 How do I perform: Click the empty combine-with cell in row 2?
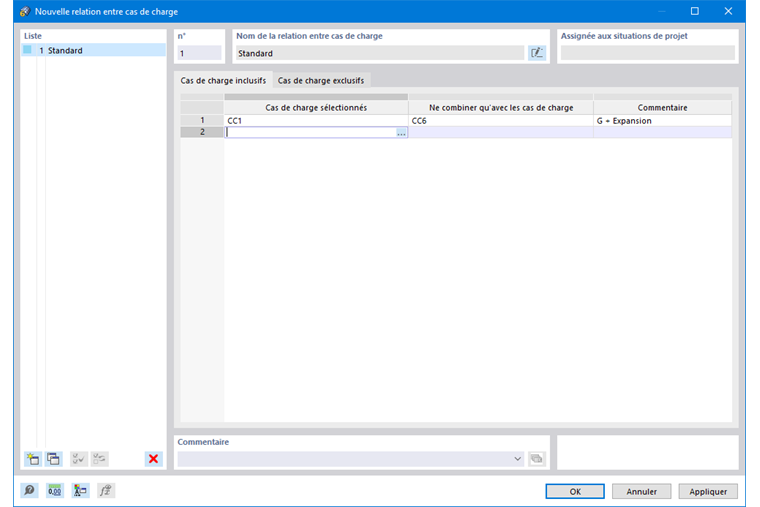pos(501,132)
